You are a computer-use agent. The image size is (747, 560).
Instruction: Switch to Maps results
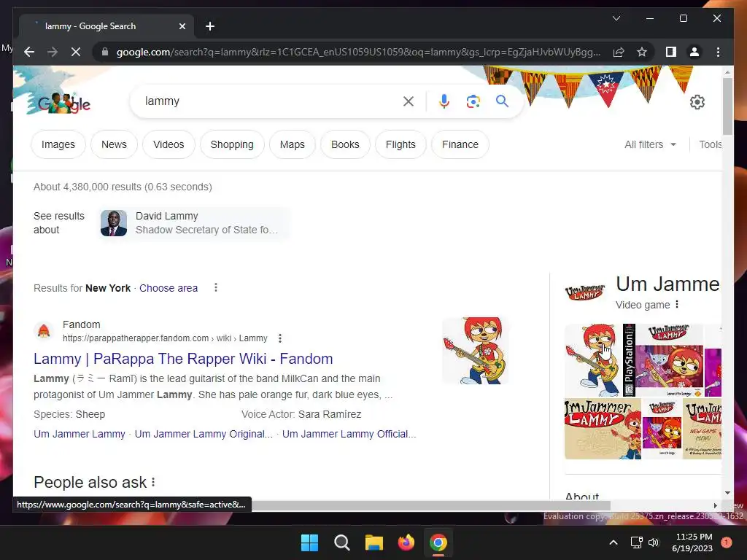coord(292,144)
